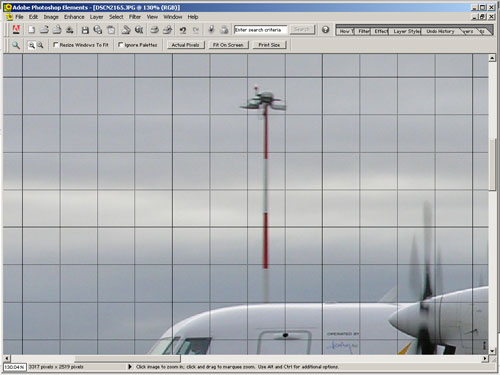This screenshot has width=500, height=375.
Task: Click the Undo arrow icon
Action: pos(183,30)
